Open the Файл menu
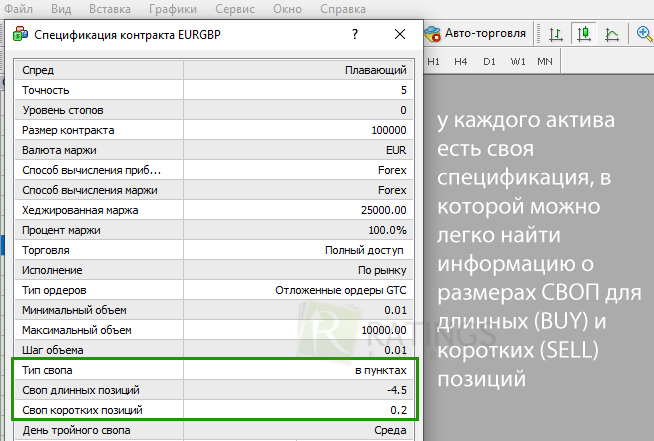The height and width of the screenshot is (441, 654). pos(17,7)
